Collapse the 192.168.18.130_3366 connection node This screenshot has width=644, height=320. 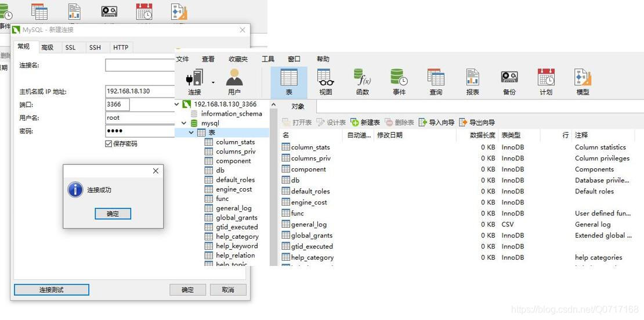[177, 104]
